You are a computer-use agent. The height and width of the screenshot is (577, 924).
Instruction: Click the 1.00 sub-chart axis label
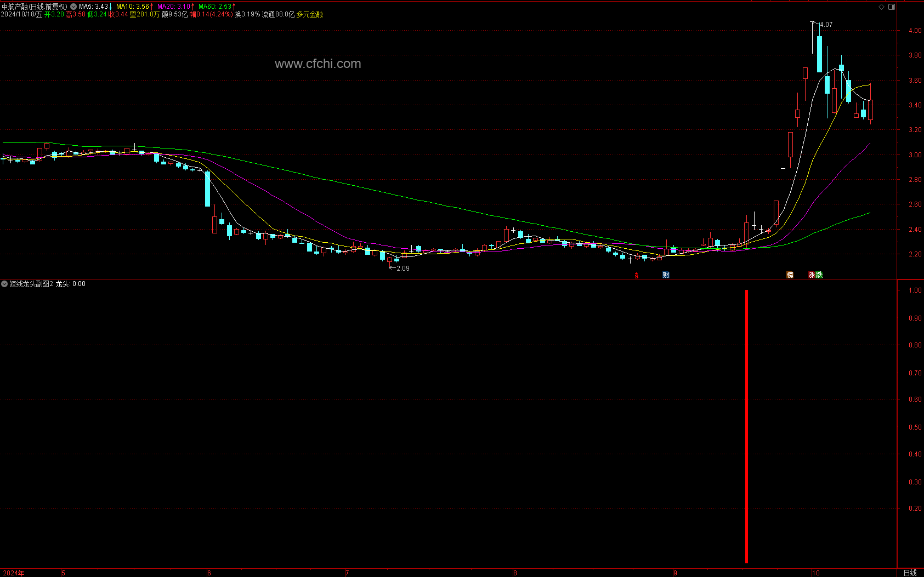click(915, 290)
